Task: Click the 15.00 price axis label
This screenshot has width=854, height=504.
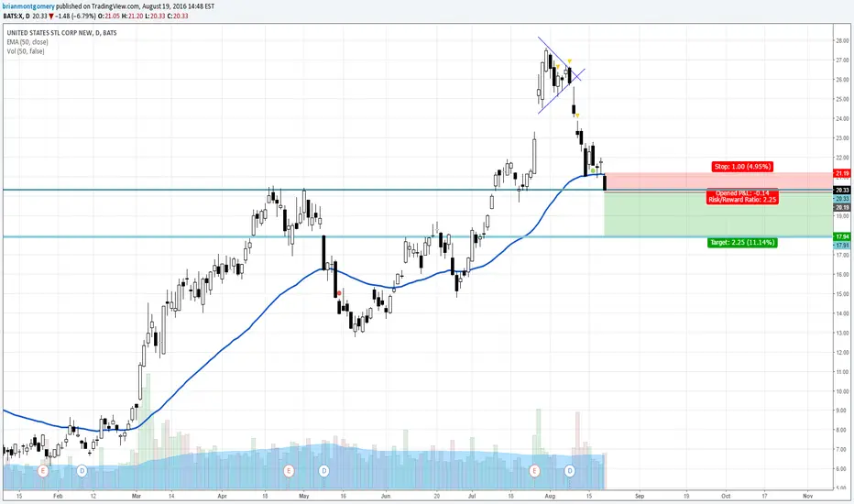Action: [x=842, y=293]
